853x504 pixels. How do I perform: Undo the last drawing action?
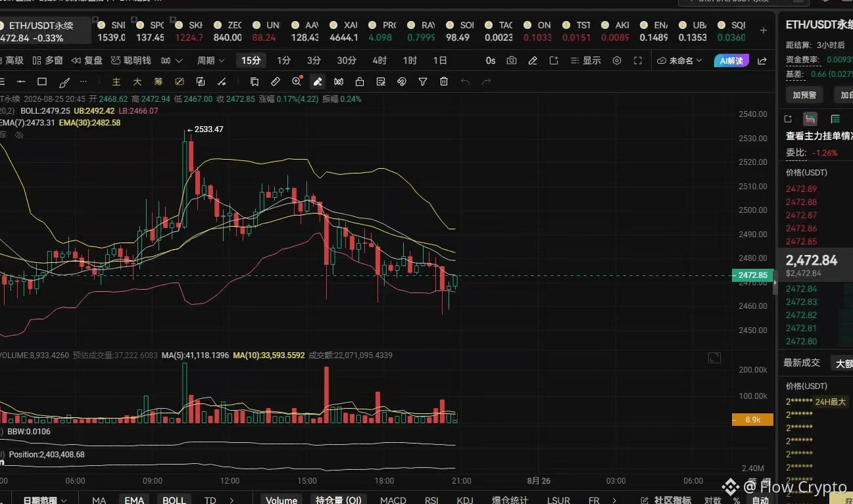pos(466,82)
